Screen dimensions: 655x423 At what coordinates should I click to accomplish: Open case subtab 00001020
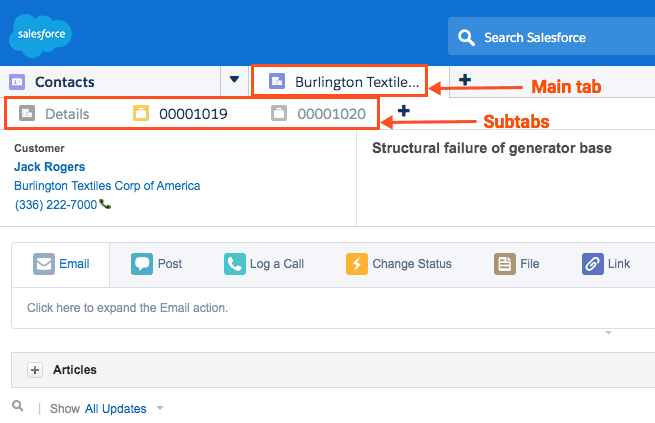pos(318,114)
